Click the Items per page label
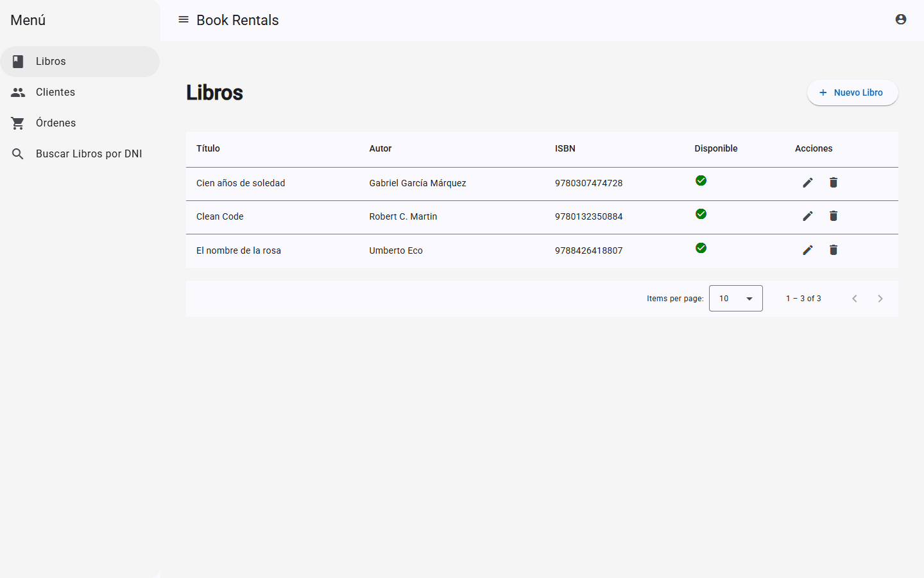 [675, 299]
